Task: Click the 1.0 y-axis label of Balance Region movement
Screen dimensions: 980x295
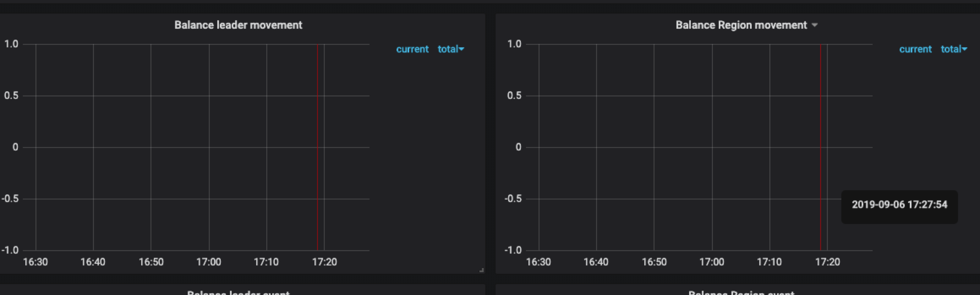Action: (514, 44)
